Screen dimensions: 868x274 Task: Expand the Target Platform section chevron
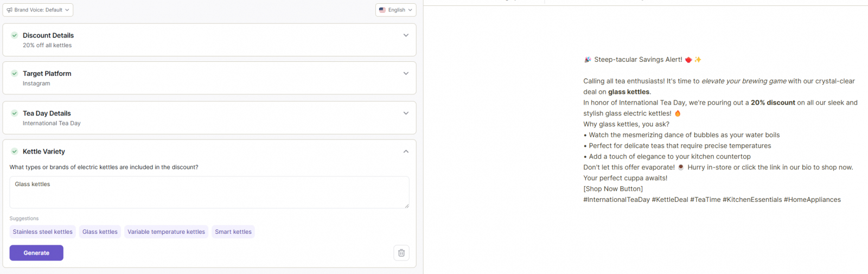406,73
